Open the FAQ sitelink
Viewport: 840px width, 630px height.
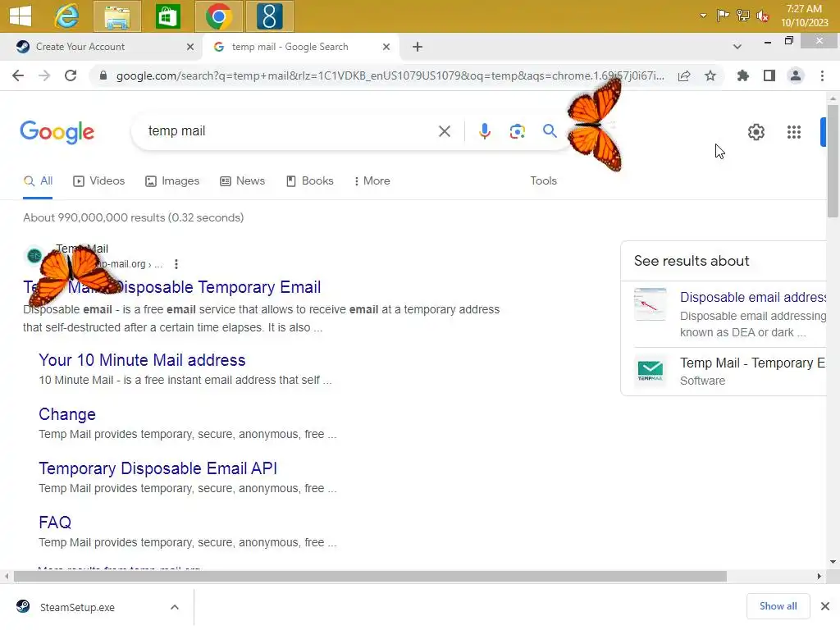click(55, 523)
